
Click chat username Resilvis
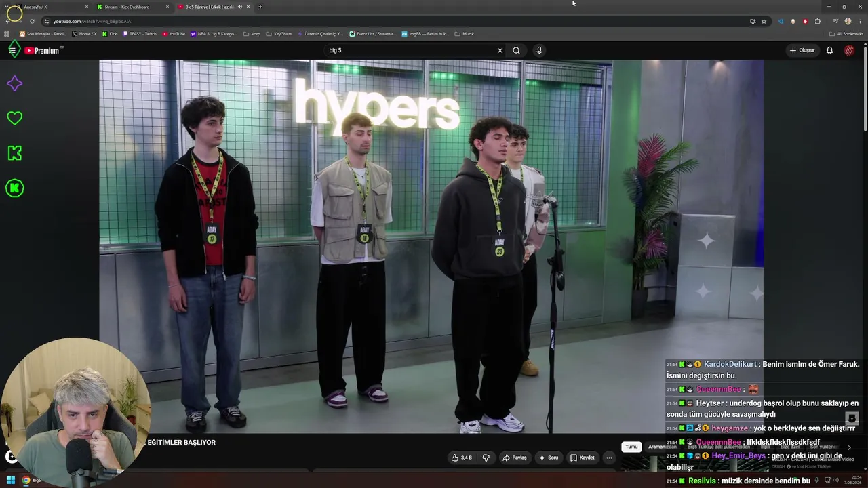click(703, 481)
